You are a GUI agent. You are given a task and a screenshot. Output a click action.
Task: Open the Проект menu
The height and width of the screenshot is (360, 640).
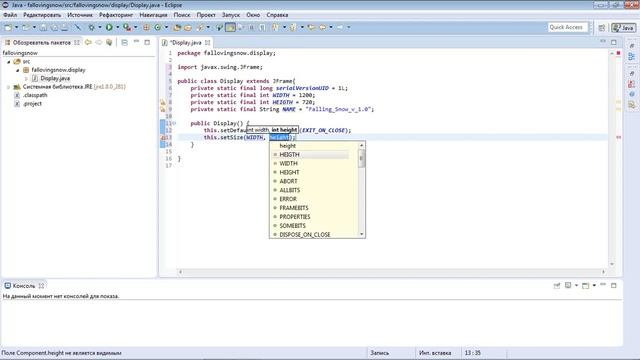coord(206,15)
